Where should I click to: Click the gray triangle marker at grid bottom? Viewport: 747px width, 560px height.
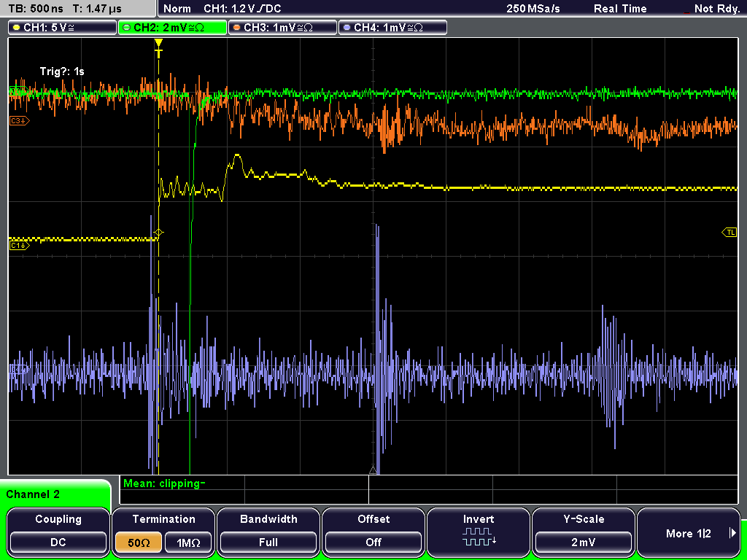tap(373, 470)
